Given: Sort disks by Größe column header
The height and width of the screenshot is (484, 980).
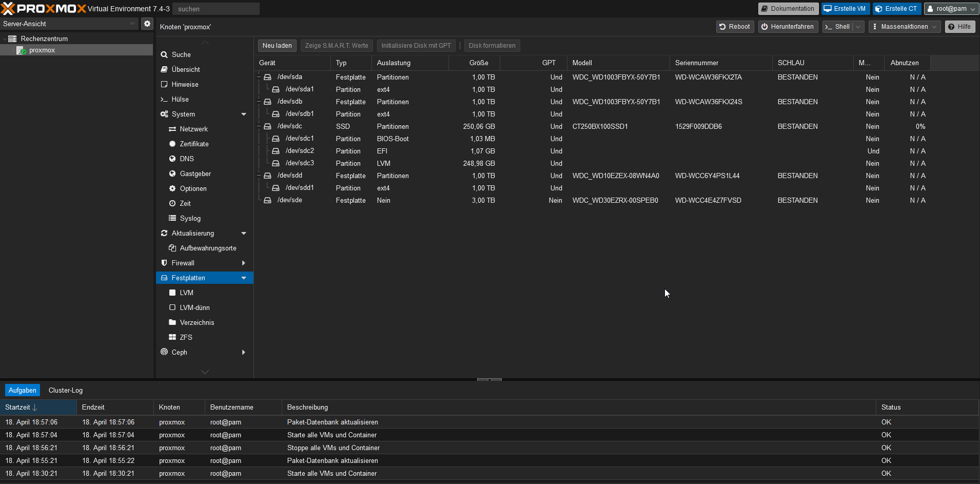Looking at the screenshot, I should click(474, 63).
